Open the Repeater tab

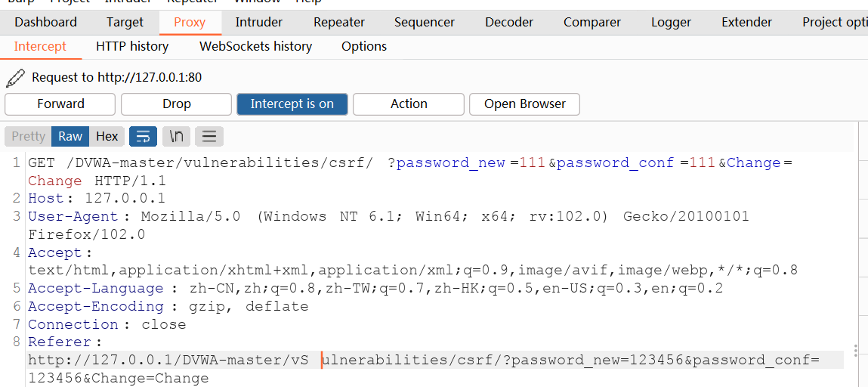point(338,22)
